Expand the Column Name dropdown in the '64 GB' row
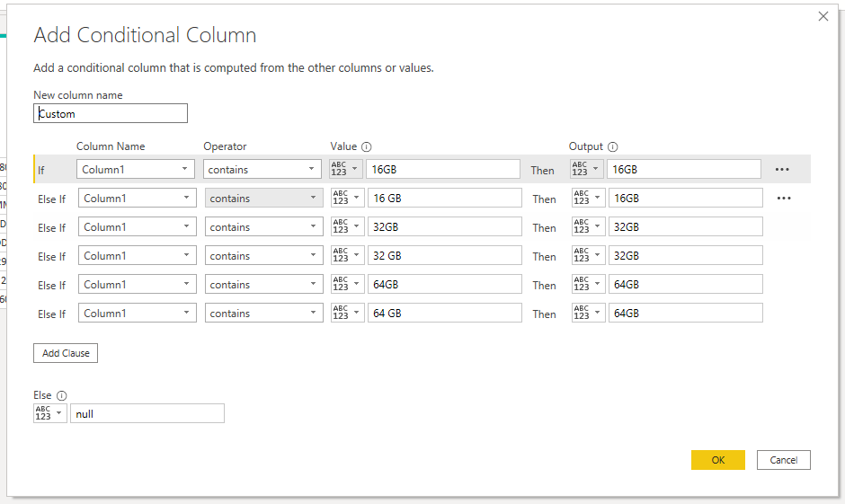845x504 pixels. pos(137,313)
